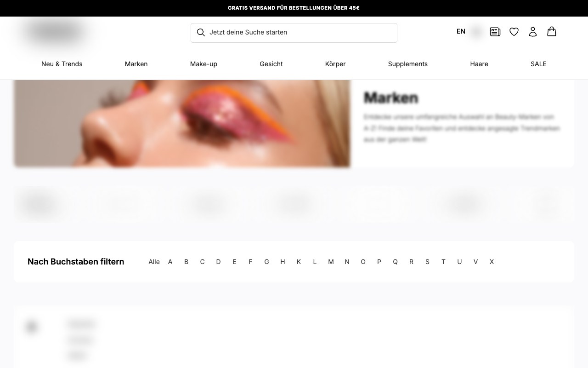Filter brands by letter X
588x368 pixels.
click(492, 262)
